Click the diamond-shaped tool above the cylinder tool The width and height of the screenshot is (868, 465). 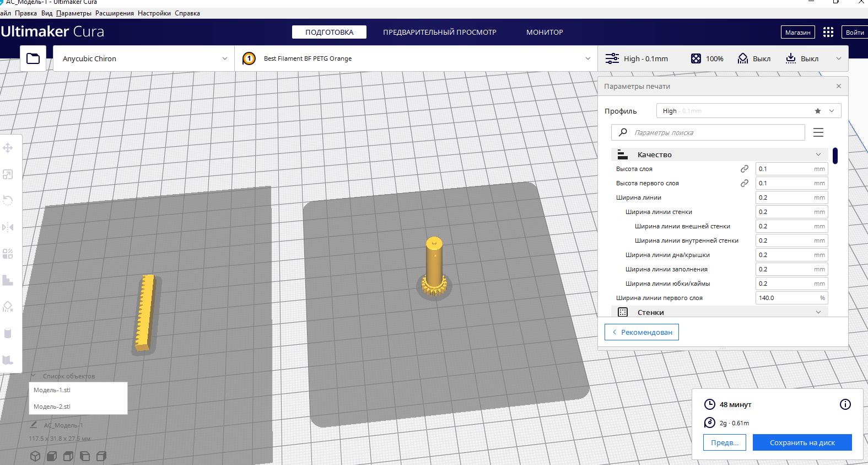coord(8,307)
